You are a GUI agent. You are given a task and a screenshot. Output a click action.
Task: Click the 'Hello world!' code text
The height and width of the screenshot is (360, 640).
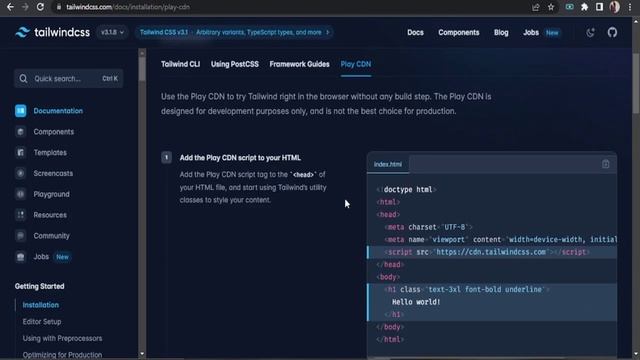point(416,302)
